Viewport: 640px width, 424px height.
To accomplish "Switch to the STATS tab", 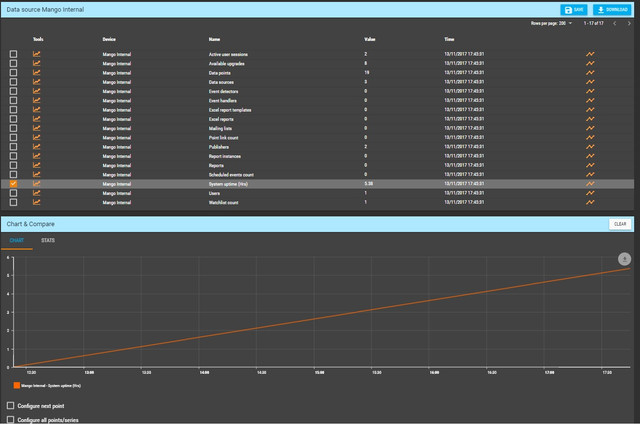I will [x=48, y=240].
